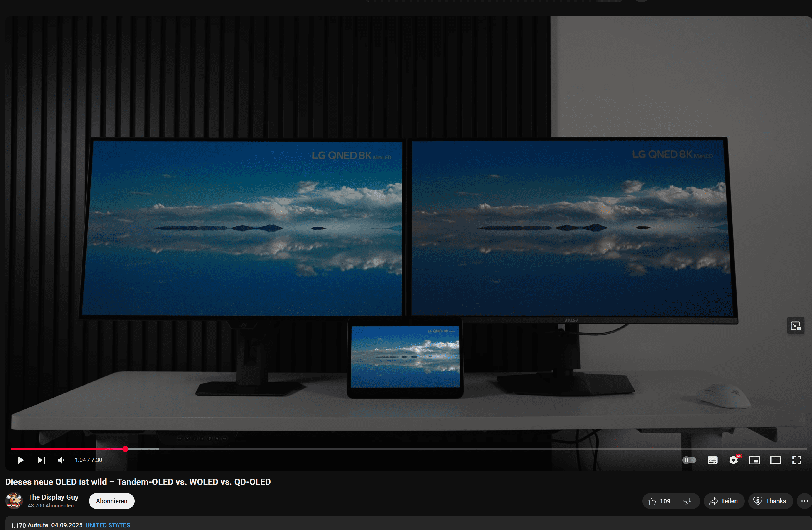Share the video via Teilen

point(724,501)
